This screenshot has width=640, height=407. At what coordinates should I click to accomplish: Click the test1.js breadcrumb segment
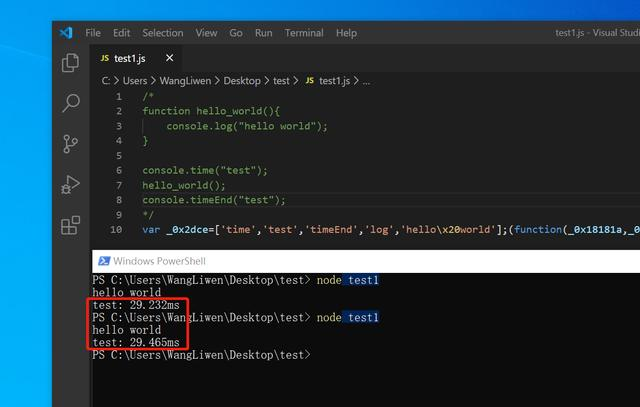point(334,81)
